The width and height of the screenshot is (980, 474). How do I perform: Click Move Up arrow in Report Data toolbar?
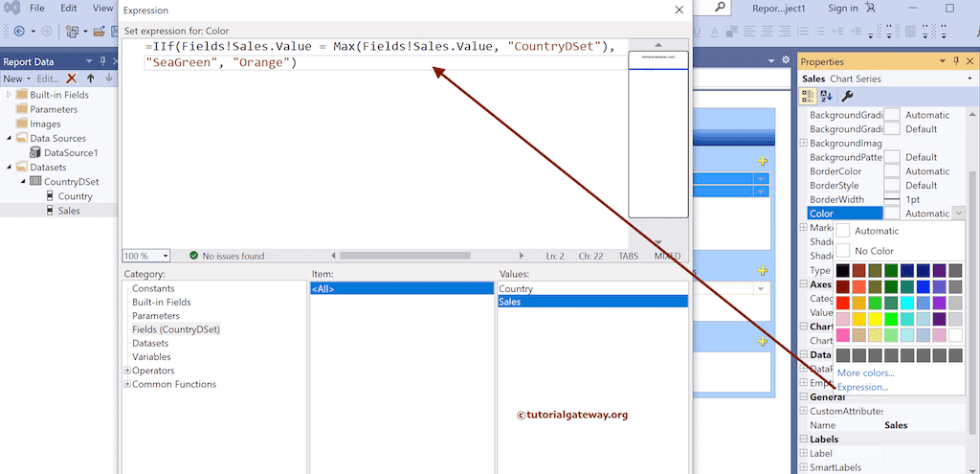(x=91, y=79)
